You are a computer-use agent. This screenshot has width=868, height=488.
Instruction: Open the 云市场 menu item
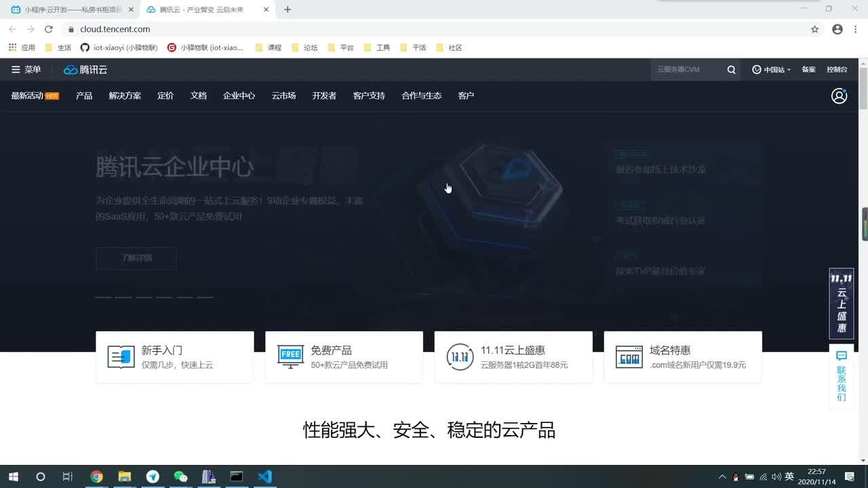point(283,96)
